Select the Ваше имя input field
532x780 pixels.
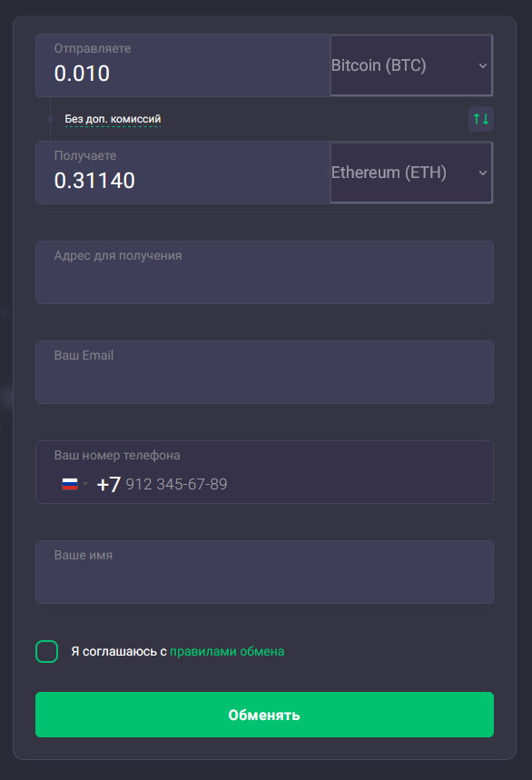[264, 572]
